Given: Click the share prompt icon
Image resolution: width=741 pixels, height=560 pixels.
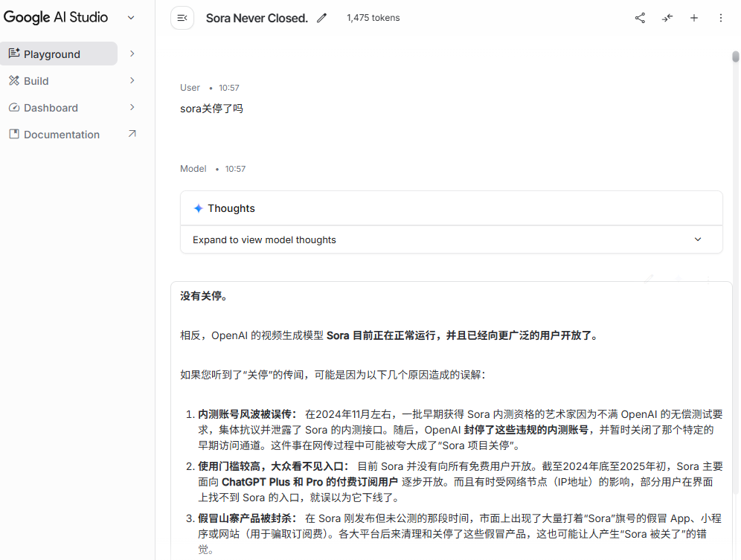Looking at the screenshot, I should [640, 18].
